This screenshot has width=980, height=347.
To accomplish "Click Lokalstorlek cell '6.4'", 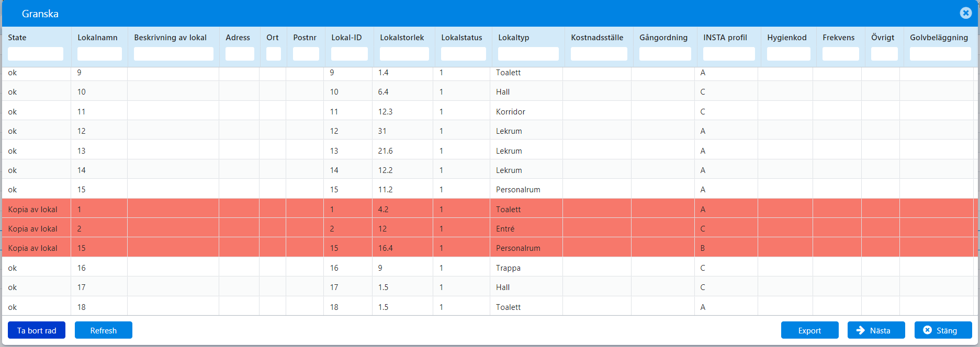I will [x=383, y=92].
